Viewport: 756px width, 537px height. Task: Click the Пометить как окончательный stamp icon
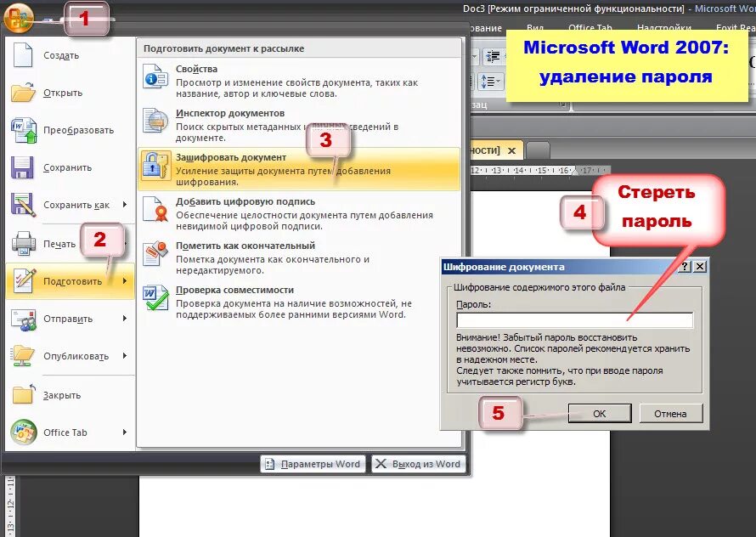click(x=155, y=253)
